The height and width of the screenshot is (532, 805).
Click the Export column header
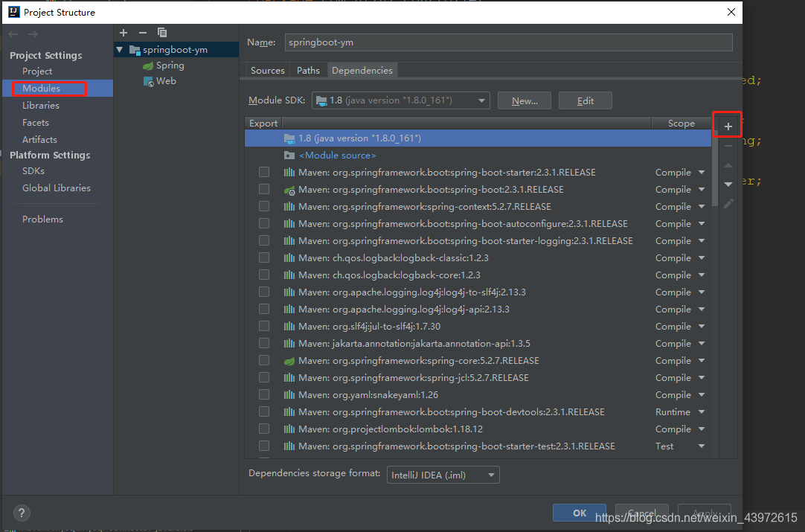[263, 124]
